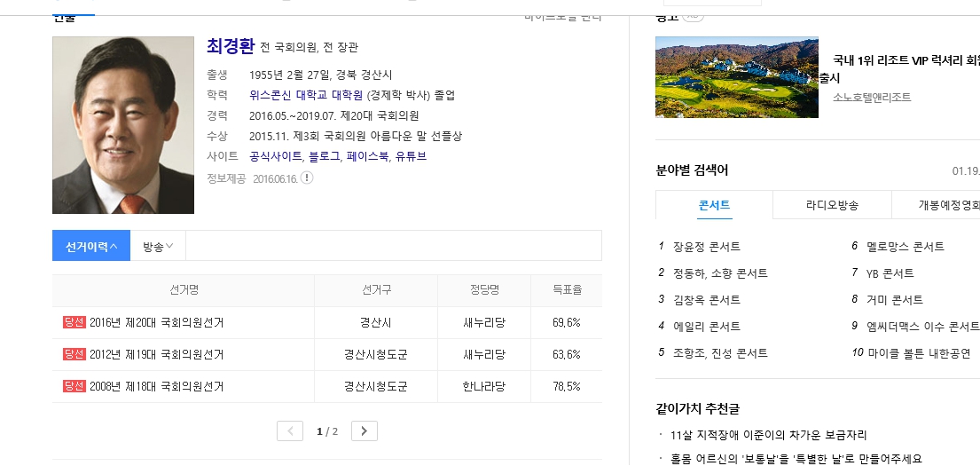Open the 페이스북 link
Image resolution: width=980 pixels, height=466 pixels.
pyautogui.click(x=367, y=156)
